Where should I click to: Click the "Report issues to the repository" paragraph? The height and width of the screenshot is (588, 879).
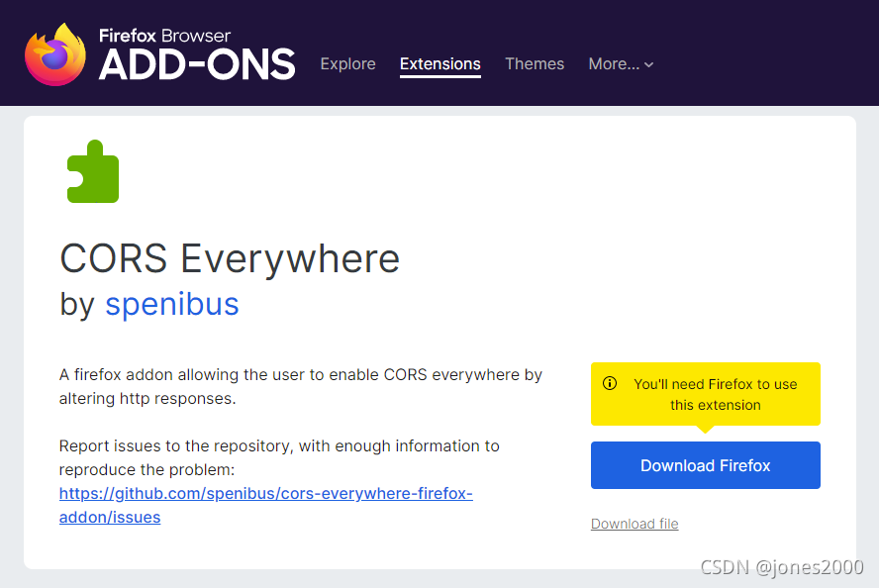[x=279, y=457]
